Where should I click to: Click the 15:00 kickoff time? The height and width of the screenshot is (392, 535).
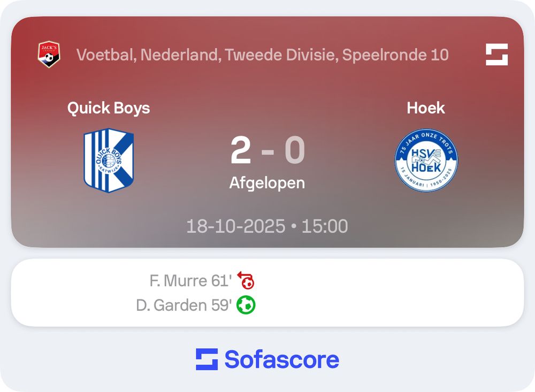(x=325, y=226)
